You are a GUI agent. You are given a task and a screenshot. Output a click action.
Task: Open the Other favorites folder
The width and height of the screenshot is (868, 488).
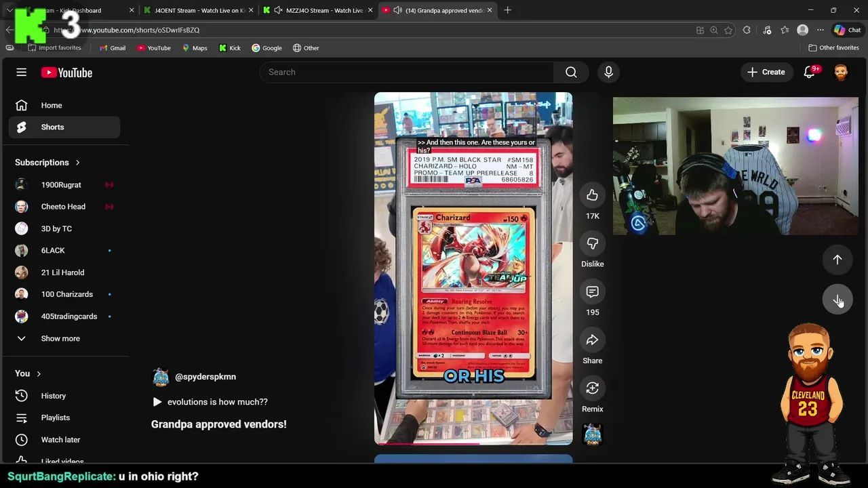pos(833,48)
